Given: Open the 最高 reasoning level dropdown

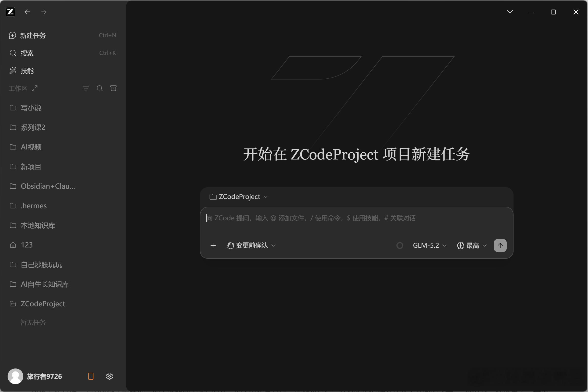Looking at the screenshot, I should pos(472,245).
